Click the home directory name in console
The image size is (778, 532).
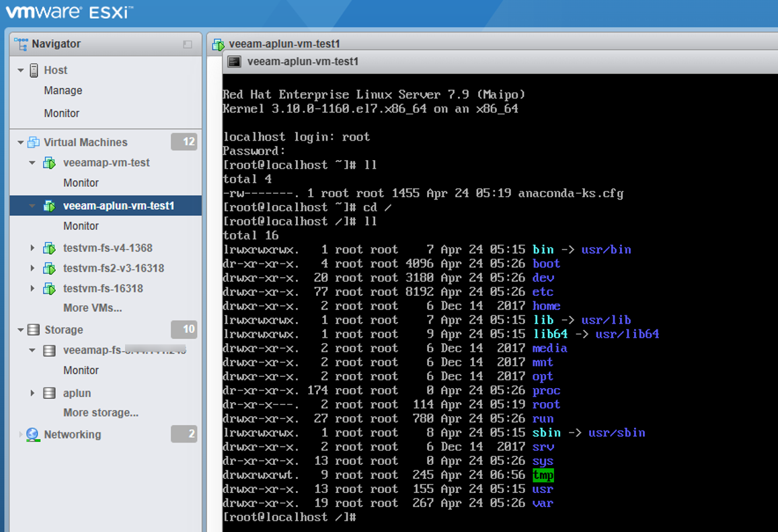coord(546,306)
